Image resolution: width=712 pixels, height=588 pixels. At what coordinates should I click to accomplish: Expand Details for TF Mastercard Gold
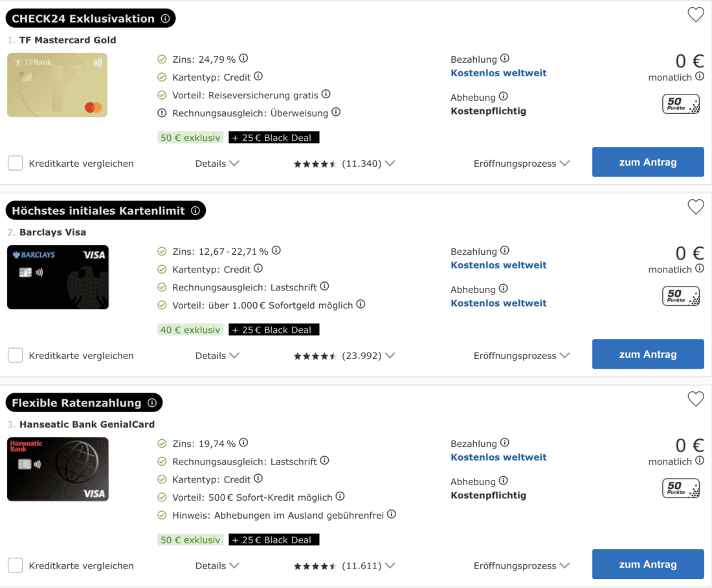217,164
